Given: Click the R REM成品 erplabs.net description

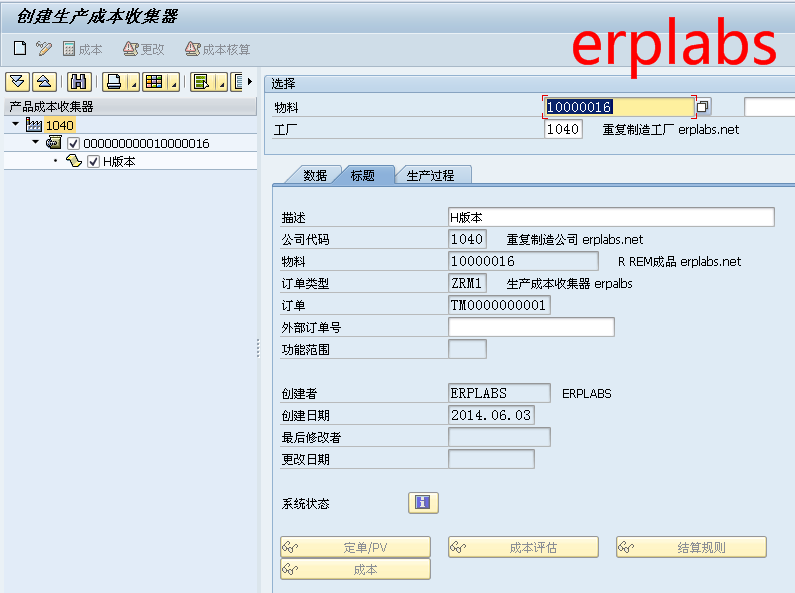Looking at the screenshot, I should (x=679, y=262).
